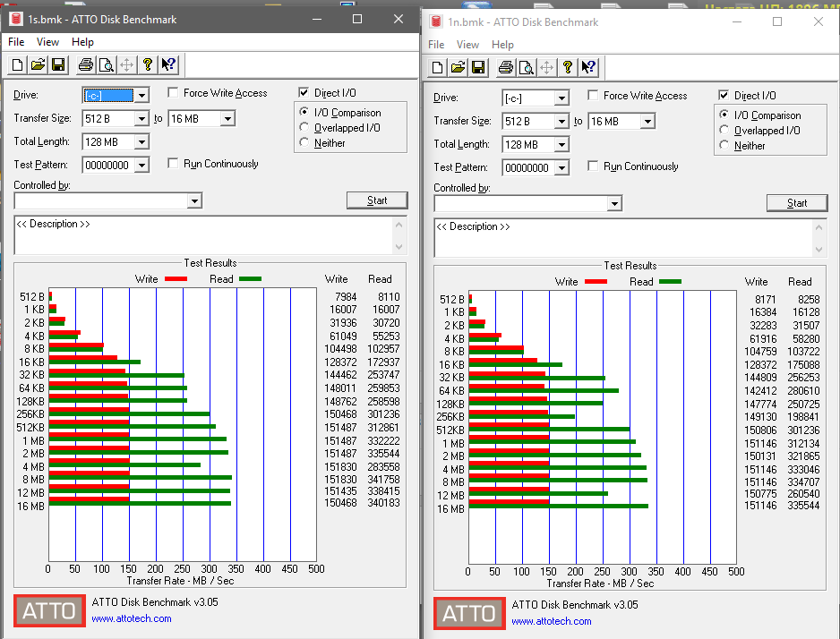
Task: Click green Read legend swatch in 1n.bmk
Action: coord(670,282)
